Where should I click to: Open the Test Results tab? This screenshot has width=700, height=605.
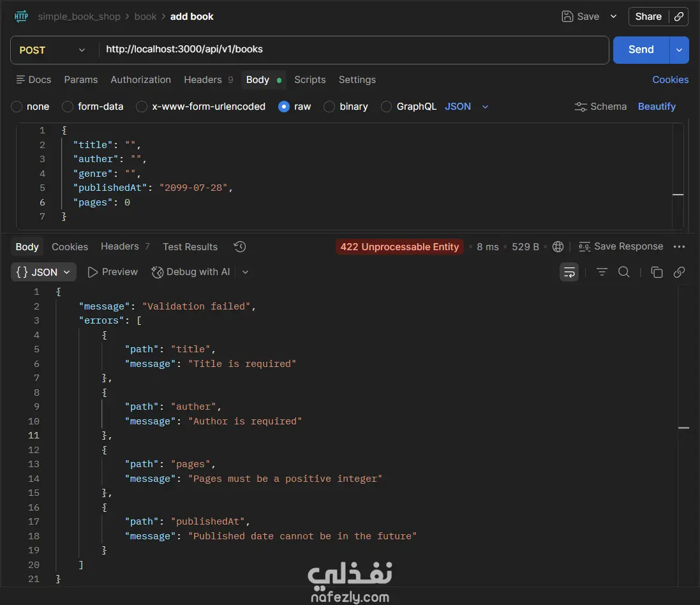point(190,246)
